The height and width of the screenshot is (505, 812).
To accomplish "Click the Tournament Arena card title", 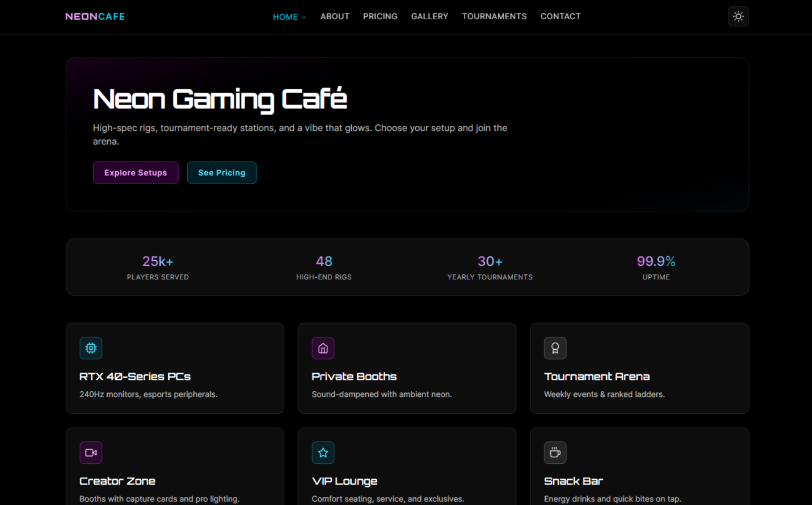I will click(597, 376).
